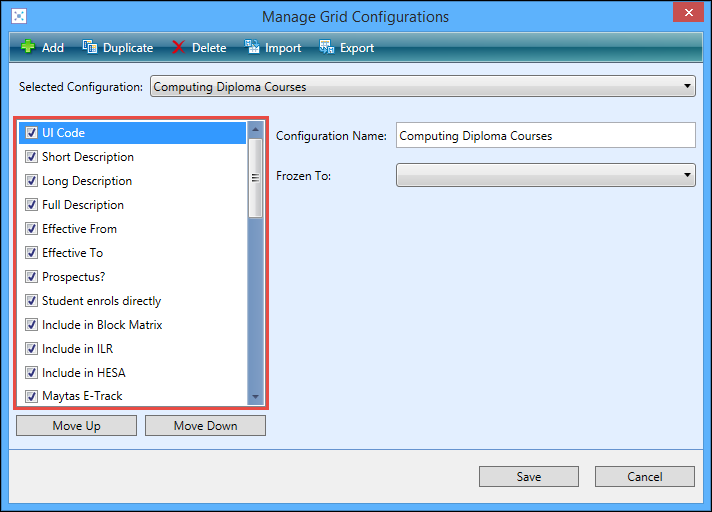Disable the Effective From column checkbox

pos(31,228)
